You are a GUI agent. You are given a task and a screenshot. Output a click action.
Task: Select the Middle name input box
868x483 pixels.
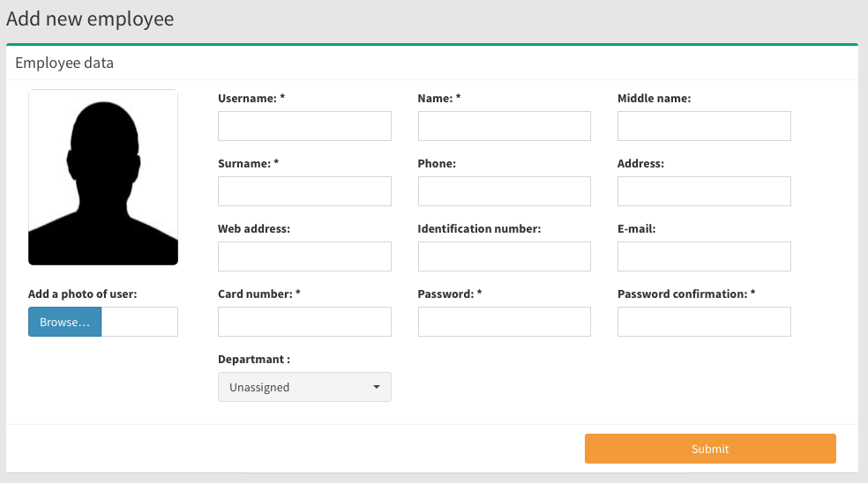(704, 126)
